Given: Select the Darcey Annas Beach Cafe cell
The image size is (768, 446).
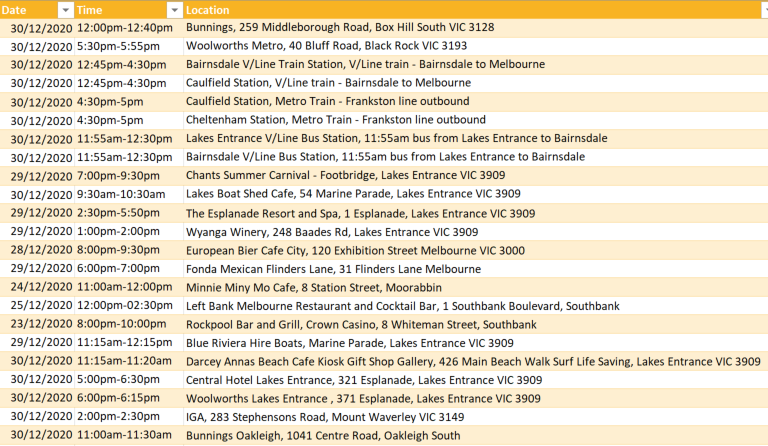Looking at the screenshot, I should pos(476,361).
